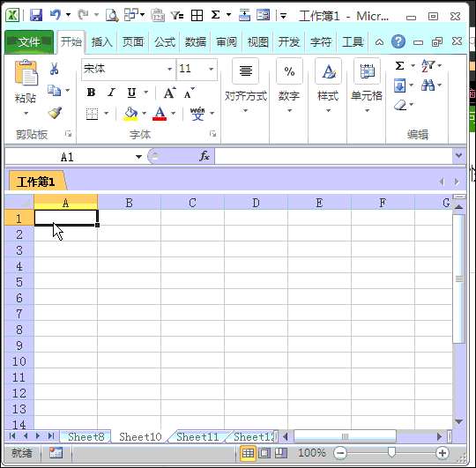This screenshot has width=476, height=468.
Task: Switch to Sheet11 worksheet tab
Action: [x=197, y=437]
